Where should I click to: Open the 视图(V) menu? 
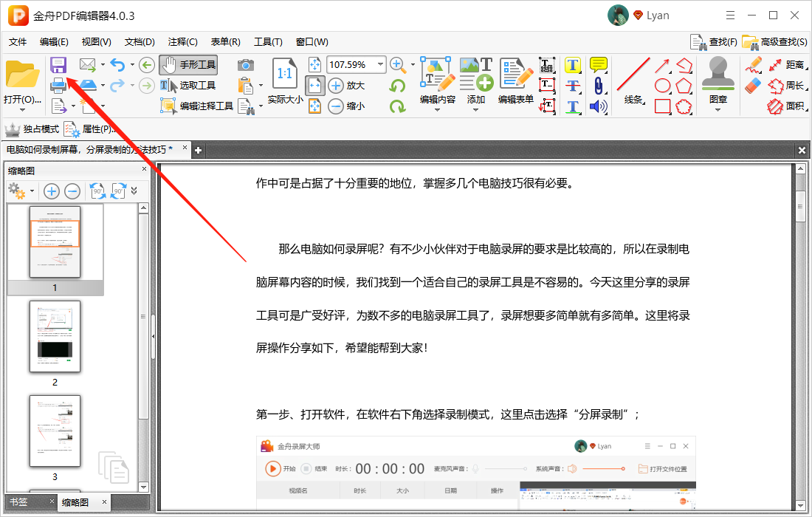coord(96,42)
